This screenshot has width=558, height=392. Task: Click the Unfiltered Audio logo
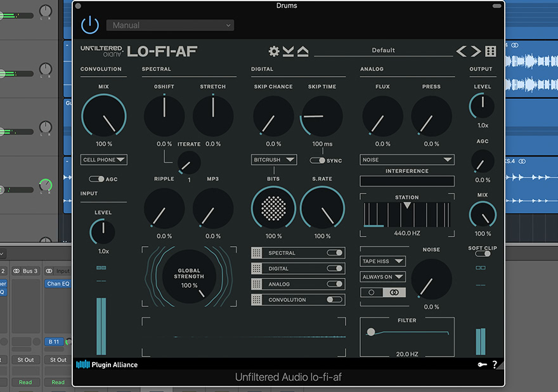[101, 51]
